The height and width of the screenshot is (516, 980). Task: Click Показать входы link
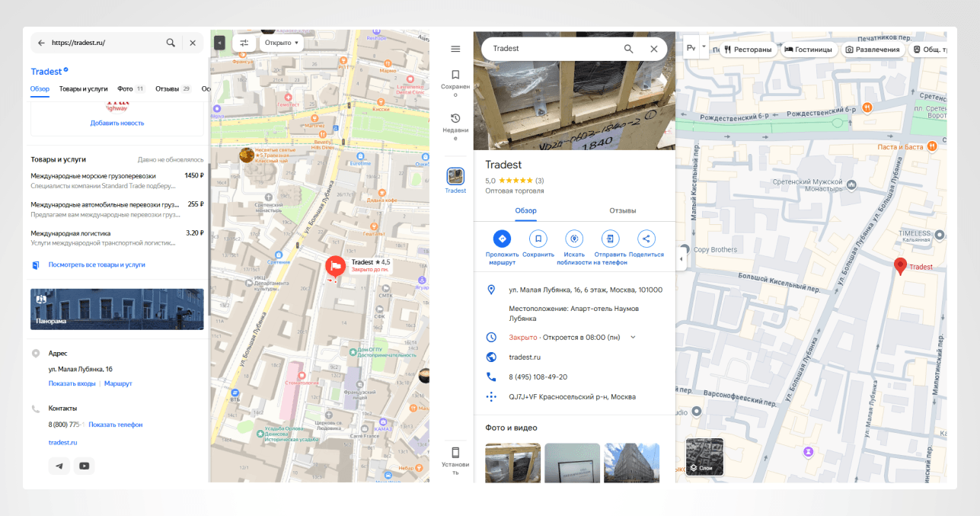tap(72, 383)
